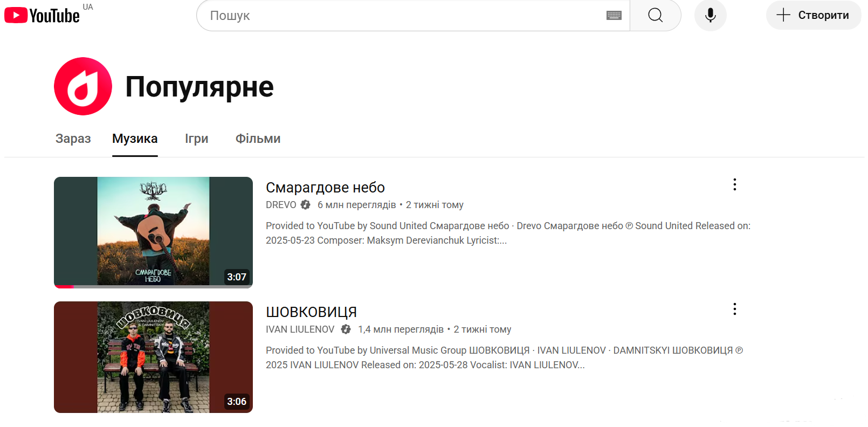This screenshot has width=868, height=427.
Task: Click the 3:06 duration badge
Action: pos(237,401)
